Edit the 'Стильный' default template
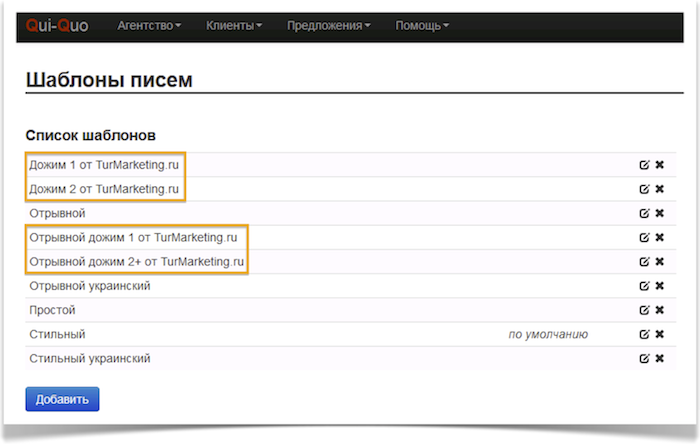The image size is (700, 444). coord(644,334)
